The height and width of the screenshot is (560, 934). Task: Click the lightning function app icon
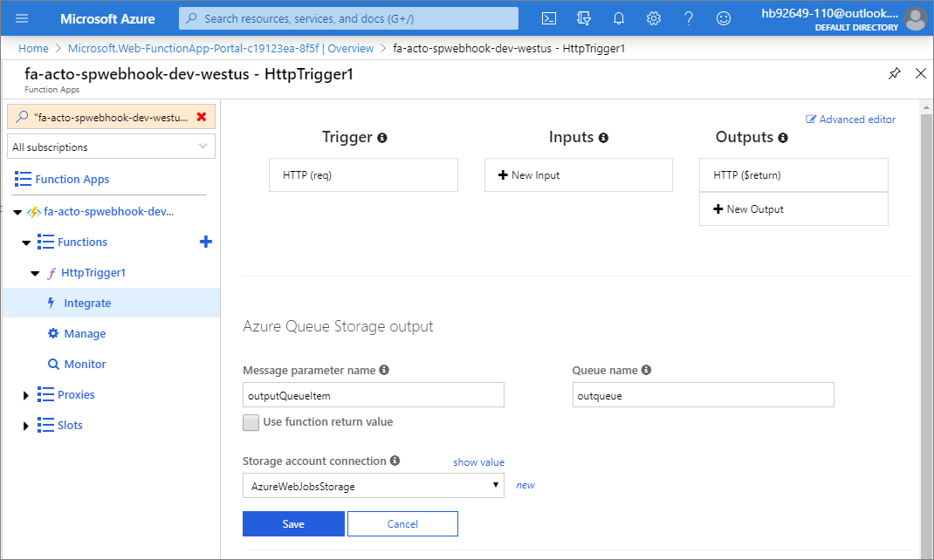34,212
